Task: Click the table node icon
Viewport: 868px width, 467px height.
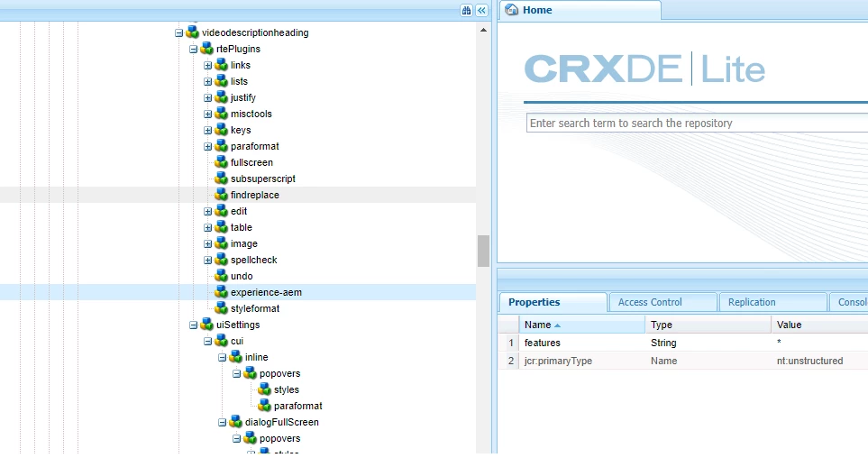Action: click(x=222, y=227)
